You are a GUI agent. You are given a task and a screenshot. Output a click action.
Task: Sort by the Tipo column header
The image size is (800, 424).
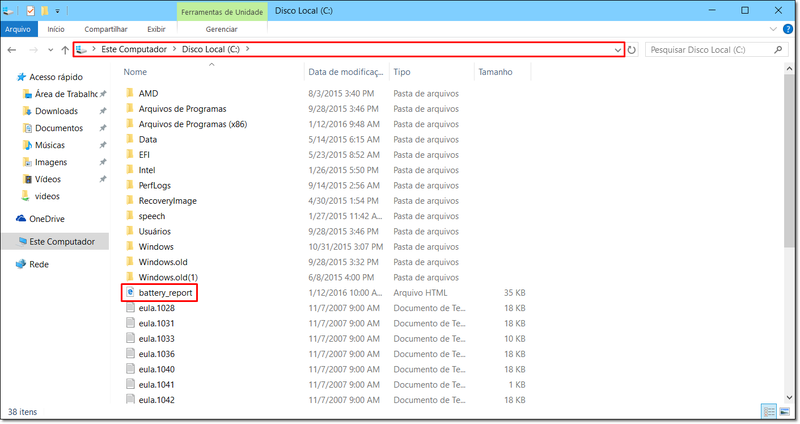point(402,72)
